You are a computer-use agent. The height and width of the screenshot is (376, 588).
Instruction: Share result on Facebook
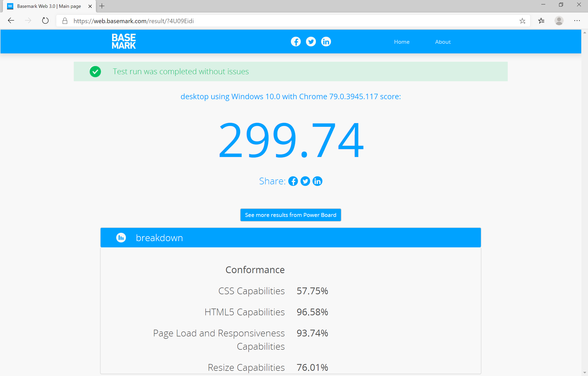(293, 181)
